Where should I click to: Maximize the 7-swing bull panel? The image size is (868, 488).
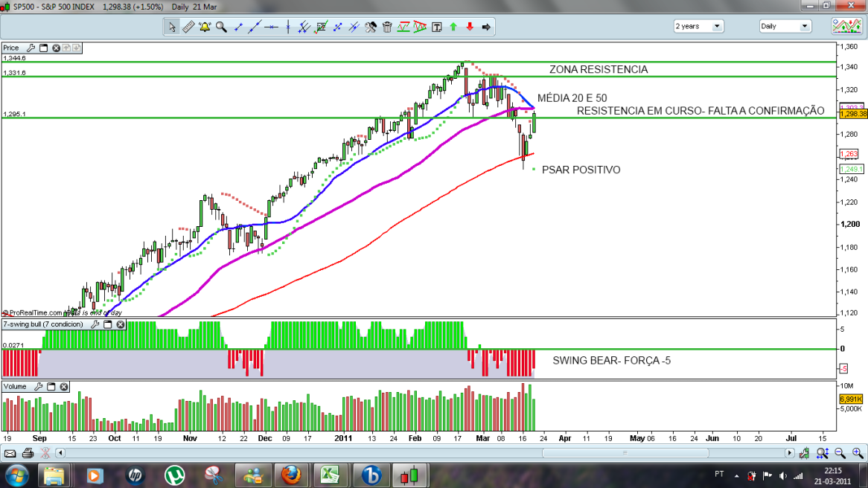(108, 324)
